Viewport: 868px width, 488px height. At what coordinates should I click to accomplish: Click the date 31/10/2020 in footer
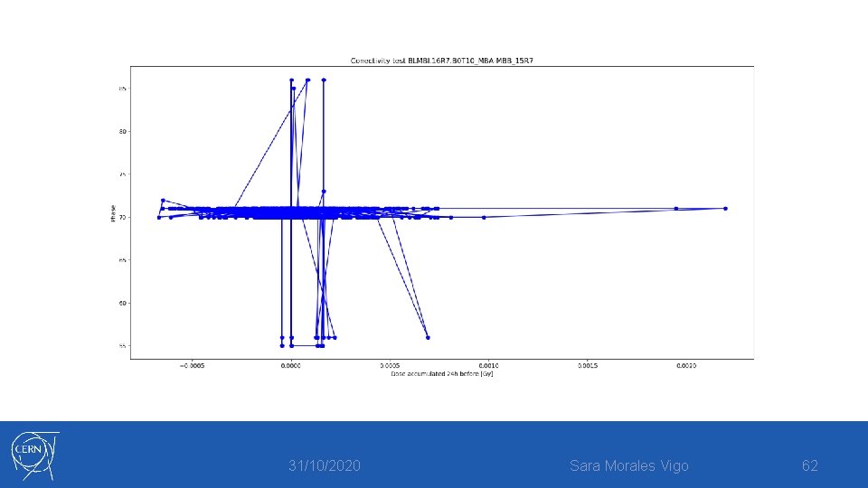pyautogui.click(x=325, y=466)
